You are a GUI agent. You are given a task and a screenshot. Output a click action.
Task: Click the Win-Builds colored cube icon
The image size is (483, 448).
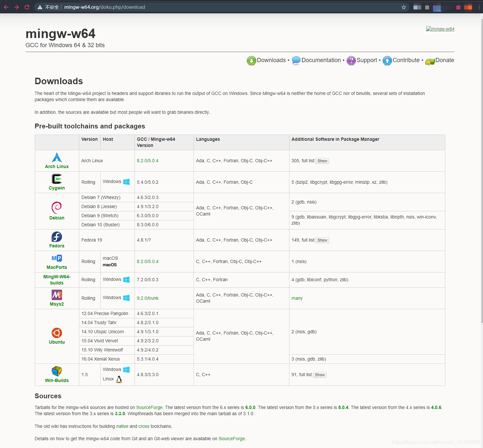point(57,371)
